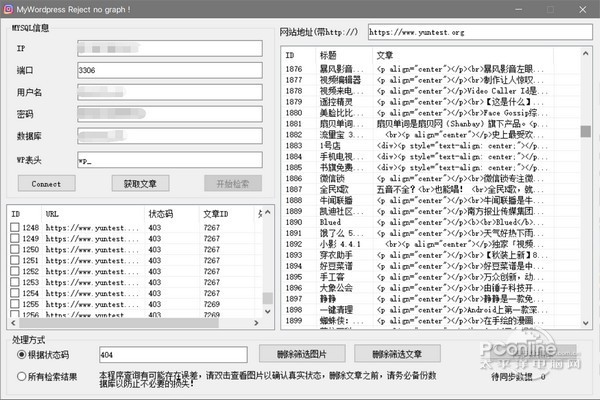This screenshot has height=400, width=600.
Task: Click the URL list right scroll arrow
Action: point(256,323)
